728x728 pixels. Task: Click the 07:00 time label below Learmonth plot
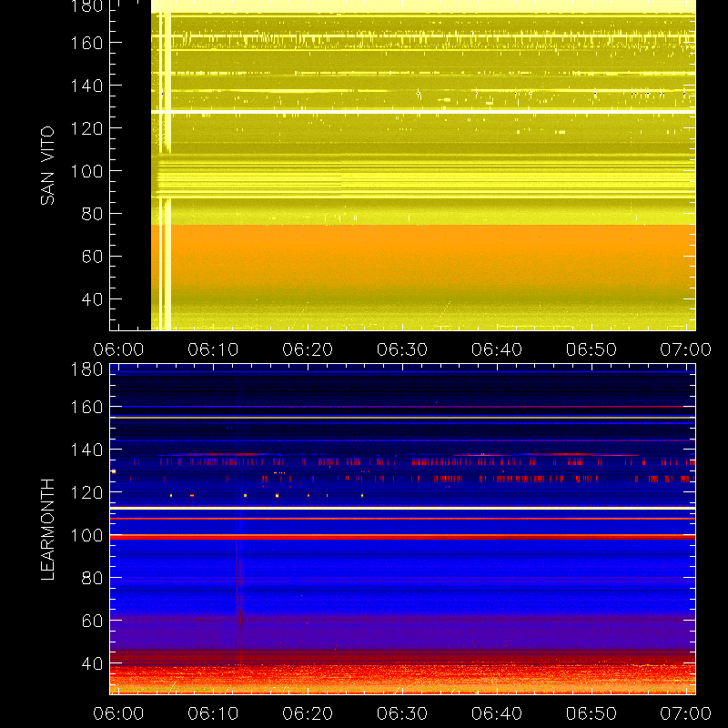686,713
